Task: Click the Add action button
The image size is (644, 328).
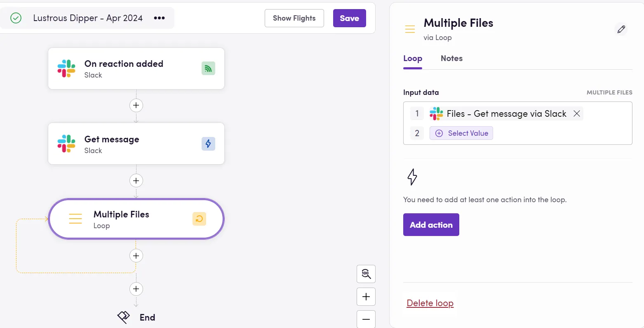Action: click(x=431, y=225)
